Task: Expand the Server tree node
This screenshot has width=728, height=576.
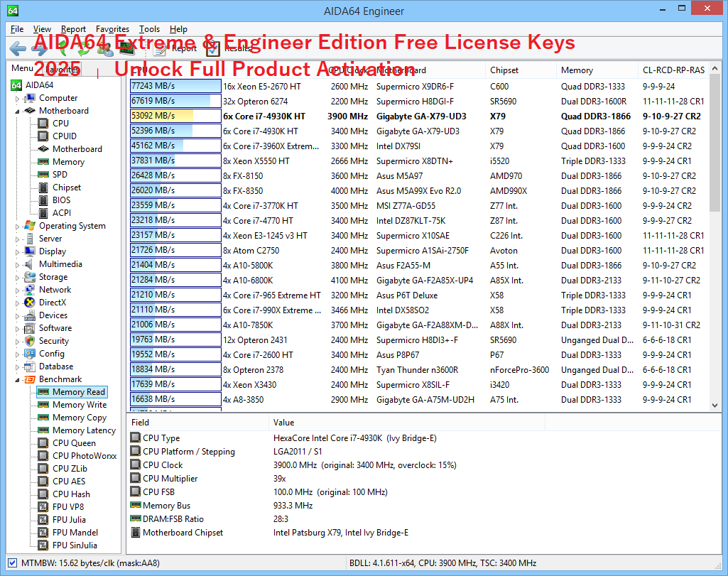Action: pyautogui.click(x=17, y=239)
